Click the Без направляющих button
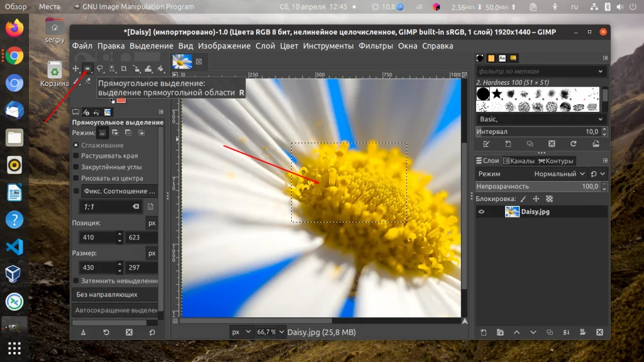The image size is (644, 362). (115, 293)
